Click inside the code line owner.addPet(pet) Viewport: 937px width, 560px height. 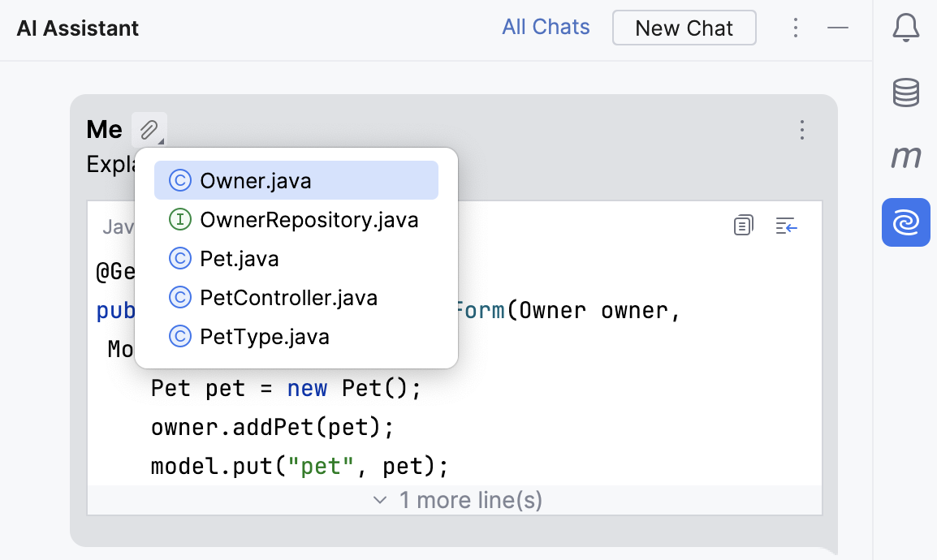click(x=268, y=427)
